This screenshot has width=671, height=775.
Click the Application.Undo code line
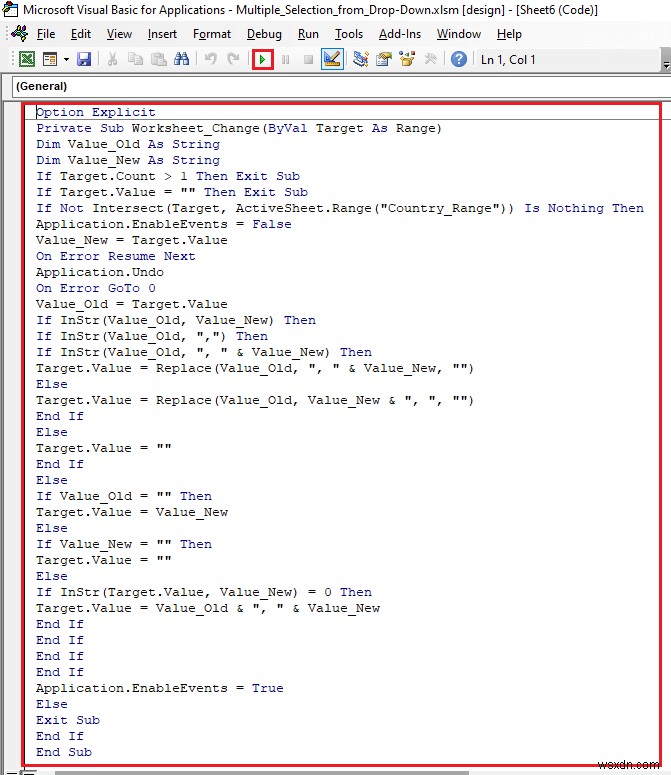click(100, 272)
